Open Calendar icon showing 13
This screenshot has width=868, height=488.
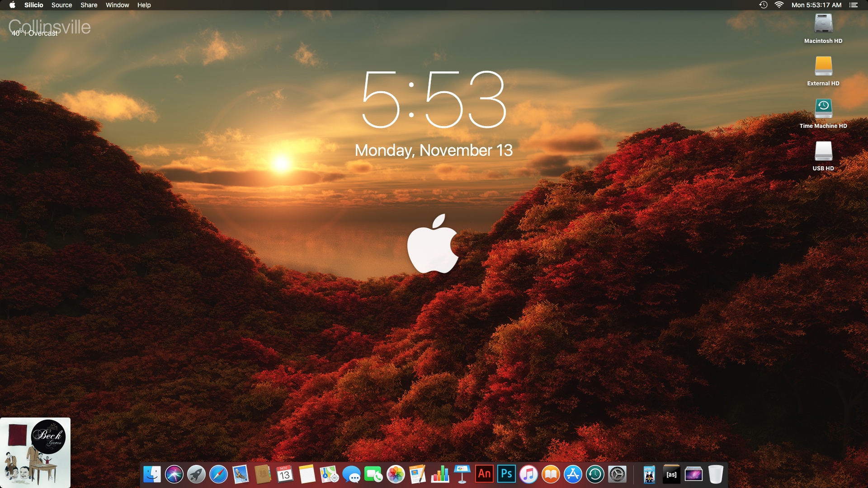click(x=285, y=474)
